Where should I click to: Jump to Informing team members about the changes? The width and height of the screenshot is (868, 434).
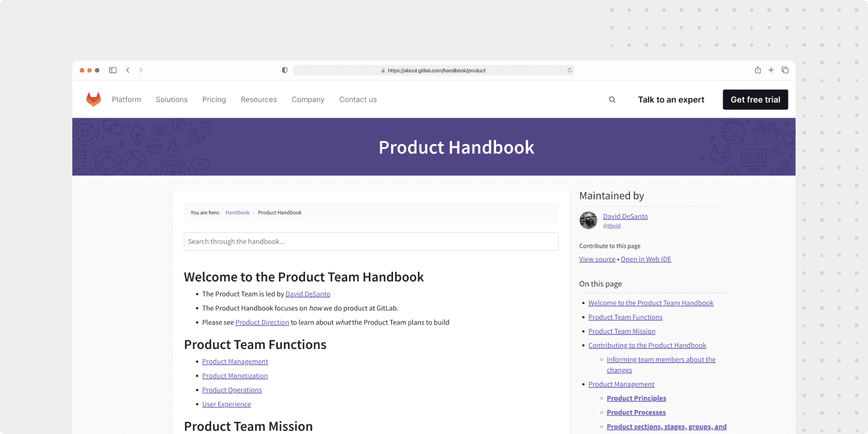[661, 365]
